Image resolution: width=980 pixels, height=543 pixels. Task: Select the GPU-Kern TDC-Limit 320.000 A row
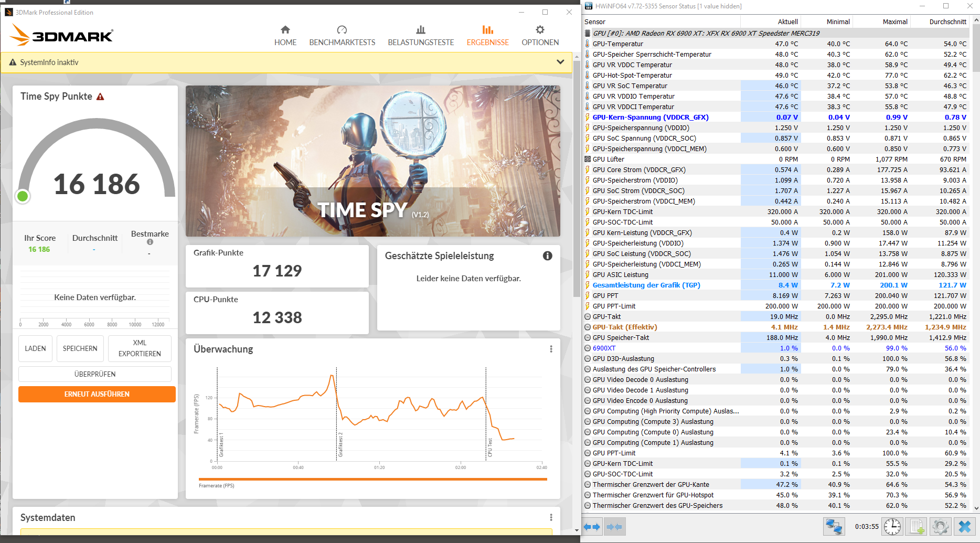(775, 211)
